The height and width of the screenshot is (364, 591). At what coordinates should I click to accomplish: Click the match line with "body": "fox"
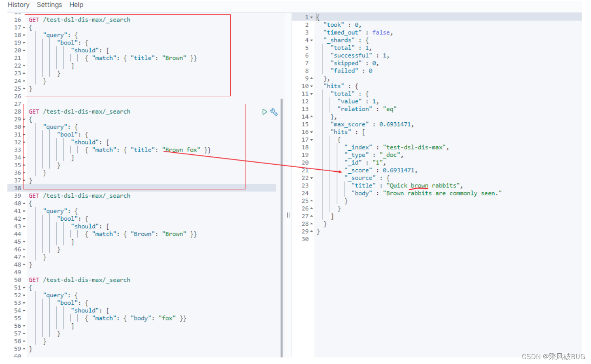point(135,318)
